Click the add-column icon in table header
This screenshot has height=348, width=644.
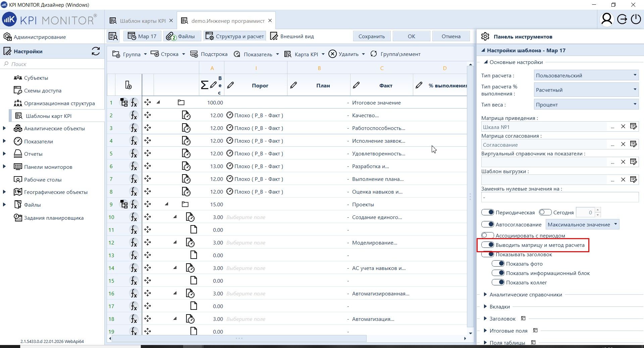(128, 85)
